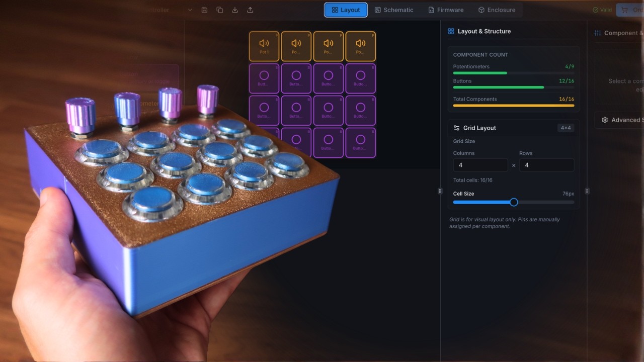Select the second button cell in third row
644x362 pixels.
point(296,111)
